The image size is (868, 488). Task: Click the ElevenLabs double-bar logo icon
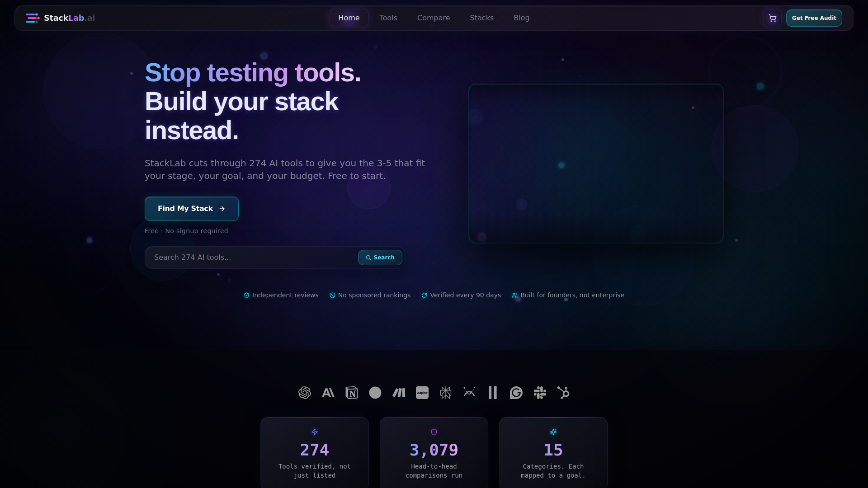pyautogui.click(x=493, y=393)
